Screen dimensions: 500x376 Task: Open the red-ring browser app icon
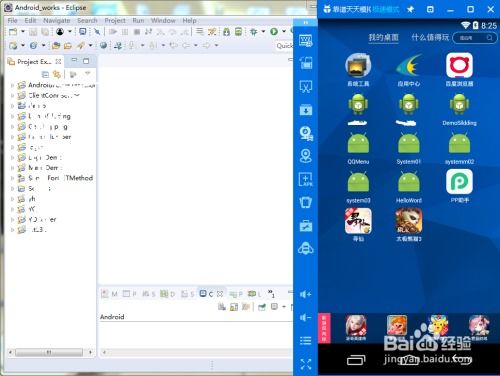(459, 65)
